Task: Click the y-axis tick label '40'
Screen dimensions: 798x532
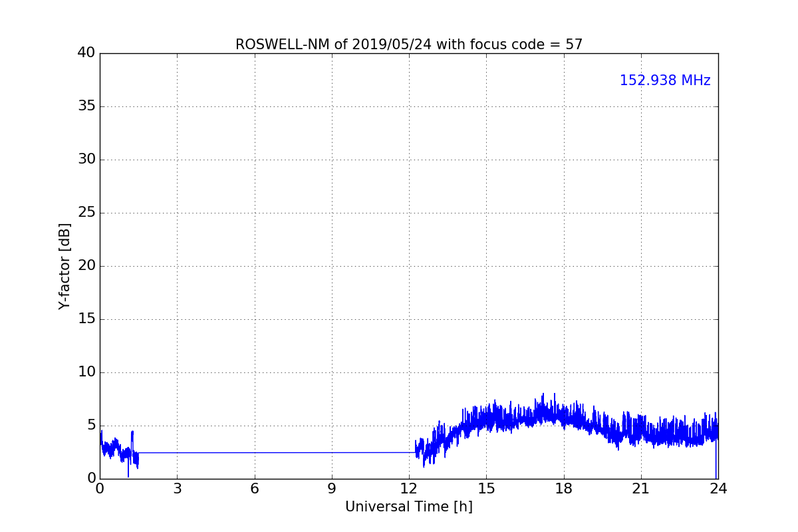Action: tap(86, 53)
